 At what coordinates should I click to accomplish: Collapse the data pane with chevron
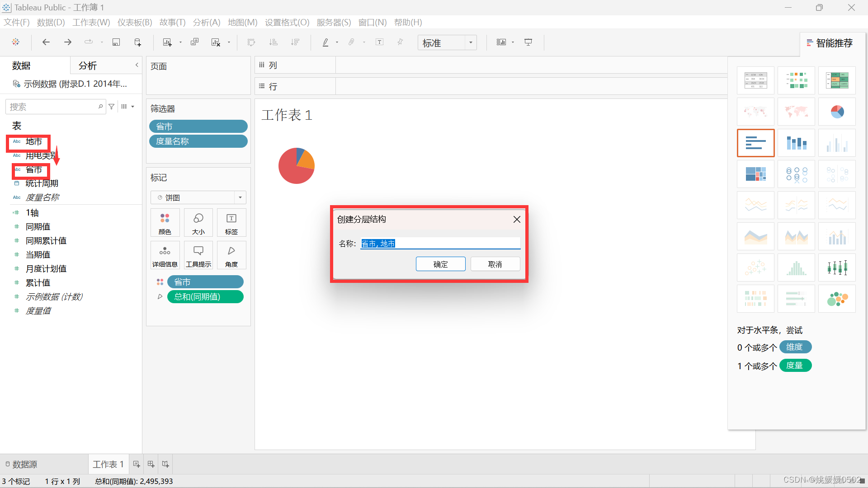click(137, 65)
